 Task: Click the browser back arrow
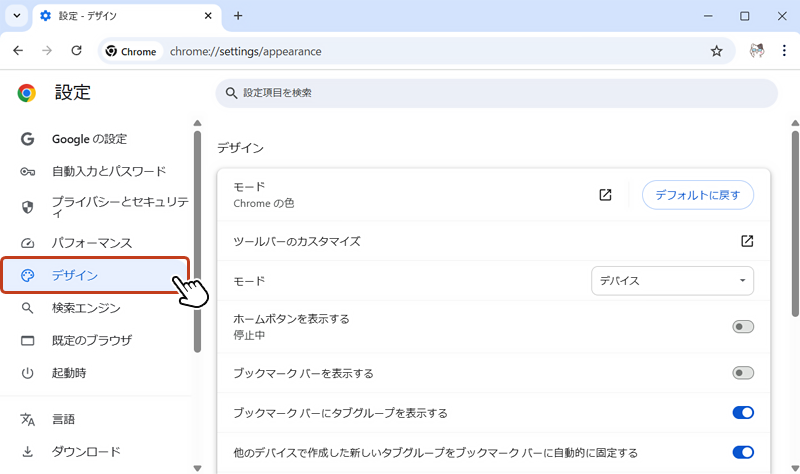click(18, 51)
